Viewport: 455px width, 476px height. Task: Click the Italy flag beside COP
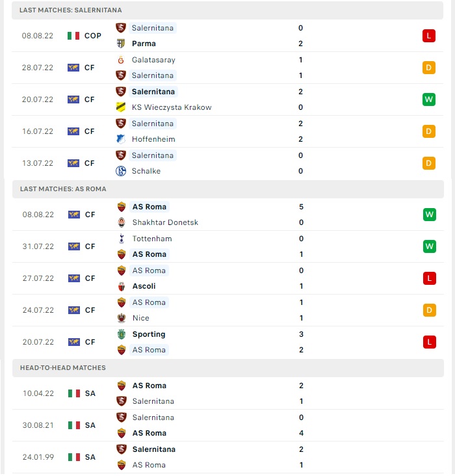[73, 36]
